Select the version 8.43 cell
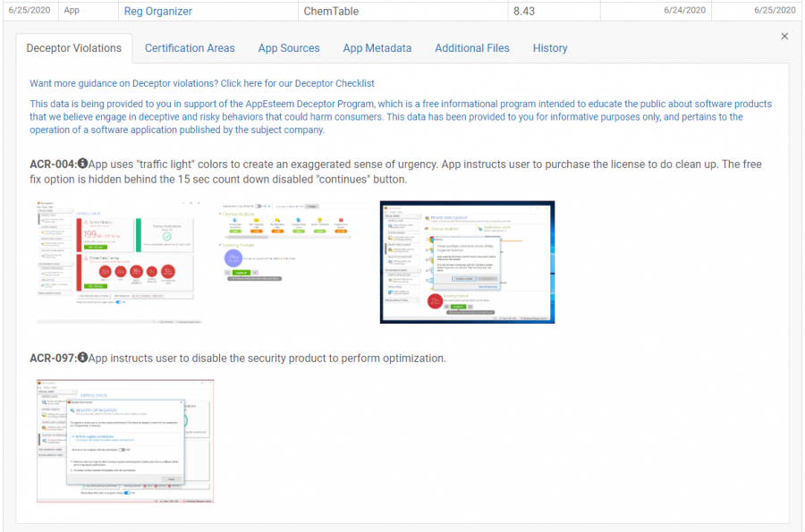The image size is (805, 532). (554, 11)
